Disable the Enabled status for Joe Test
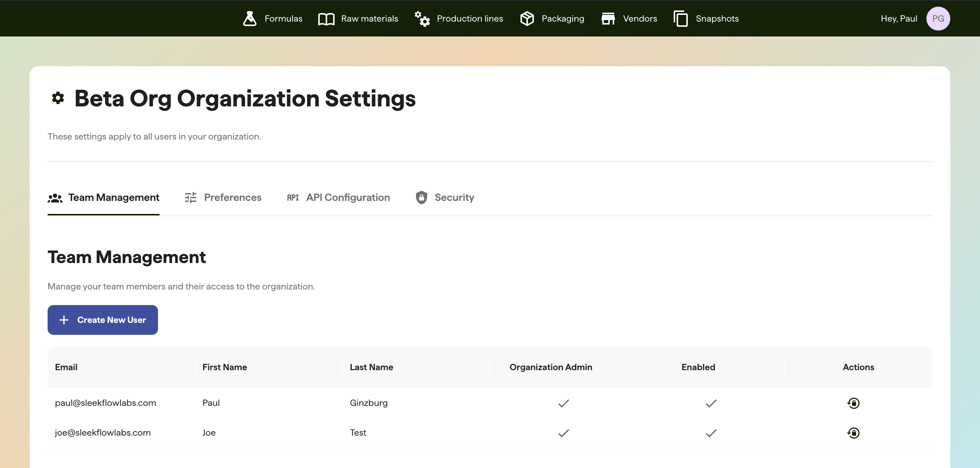Viewport: 980px width, 468px height. 711,433
